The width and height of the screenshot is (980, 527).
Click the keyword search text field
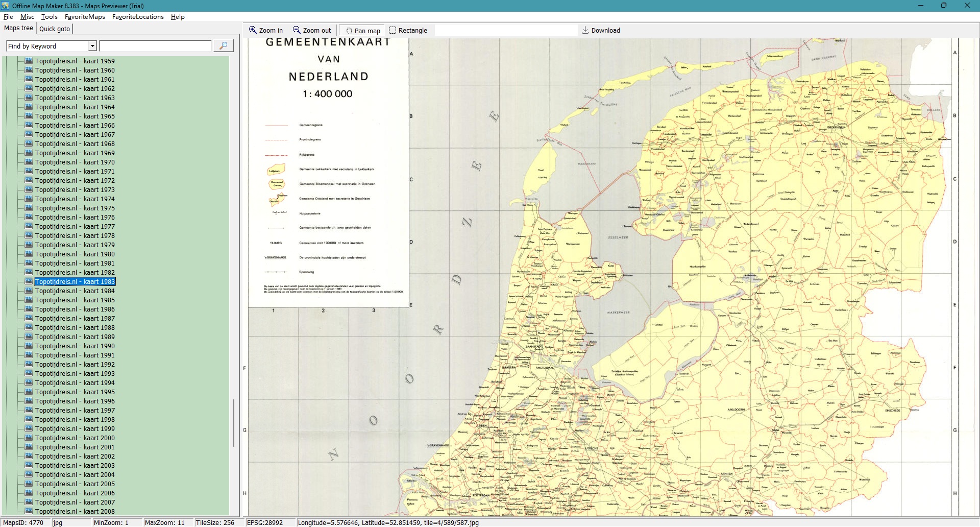(155, 46)
